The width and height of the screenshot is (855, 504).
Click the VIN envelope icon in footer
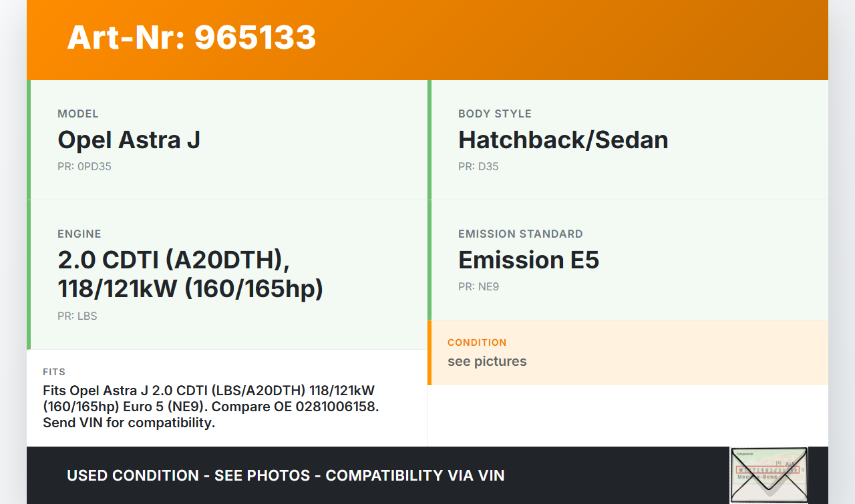769,475
